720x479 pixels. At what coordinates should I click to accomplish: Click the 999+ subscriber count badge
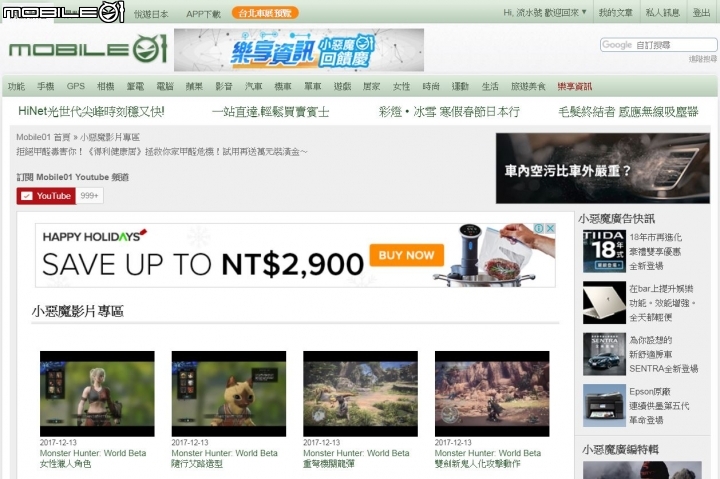click(90, 196)
